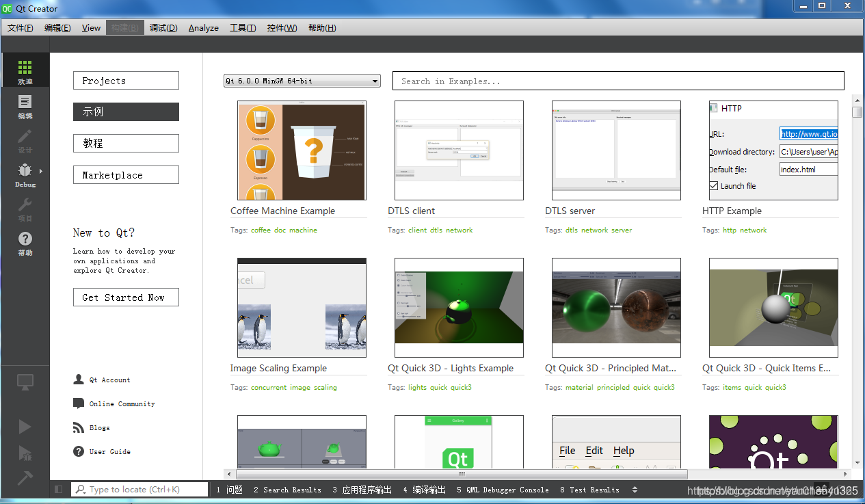Build project with hammer icon

tap(25, 477)
